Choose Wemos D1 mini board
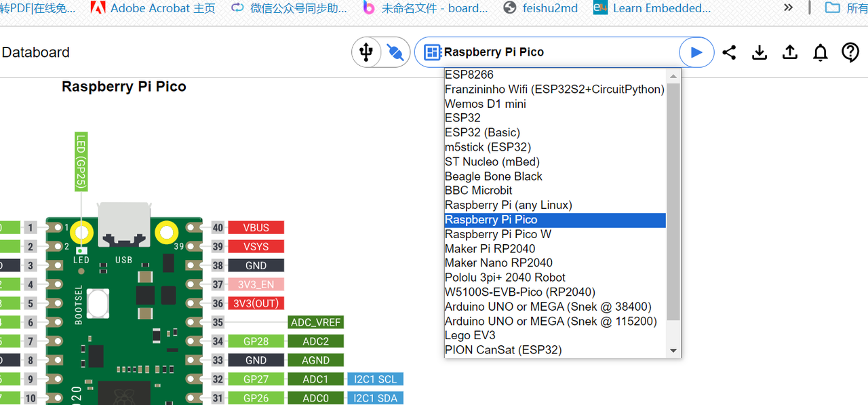 pos(555,104)
